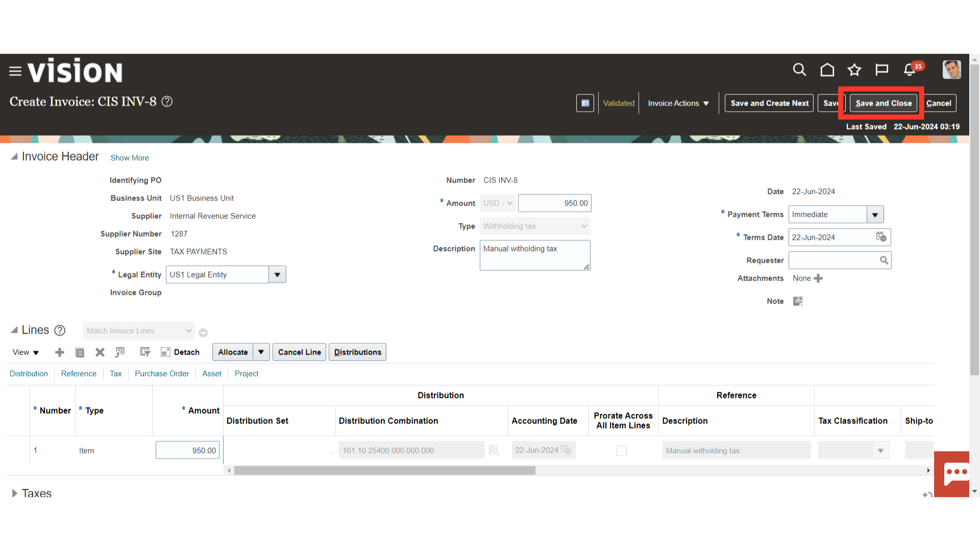Click Show More link
The width and height of the screenshot is (980, 551).
(x=130, y=158)
